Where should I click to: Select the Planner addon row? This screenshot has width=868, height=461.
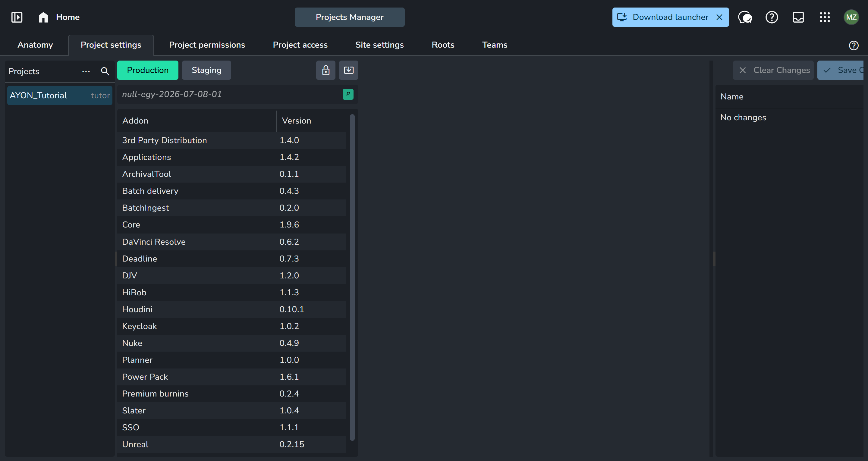click(232, 360)
